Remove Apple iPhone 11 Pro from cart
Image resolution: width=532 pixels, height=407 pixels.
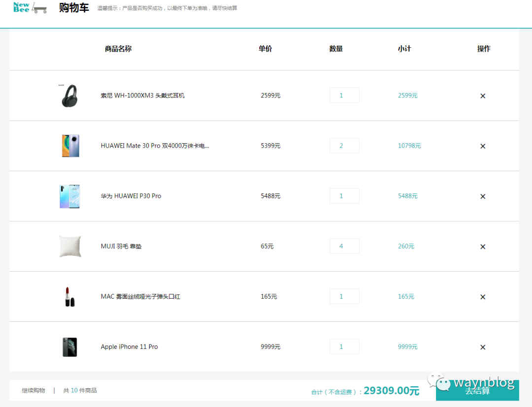click(483, 347)
